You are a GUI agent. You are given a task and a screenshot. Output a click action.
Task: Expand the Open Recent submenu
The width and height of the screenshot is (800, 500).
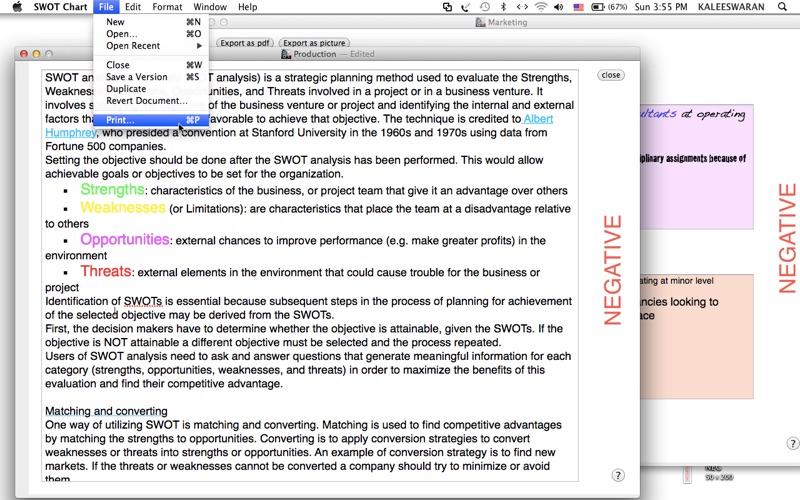tap(151, 45)
